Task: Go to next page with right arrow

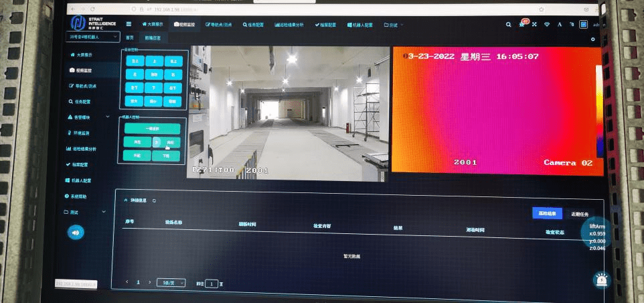Action: point(149,282)
